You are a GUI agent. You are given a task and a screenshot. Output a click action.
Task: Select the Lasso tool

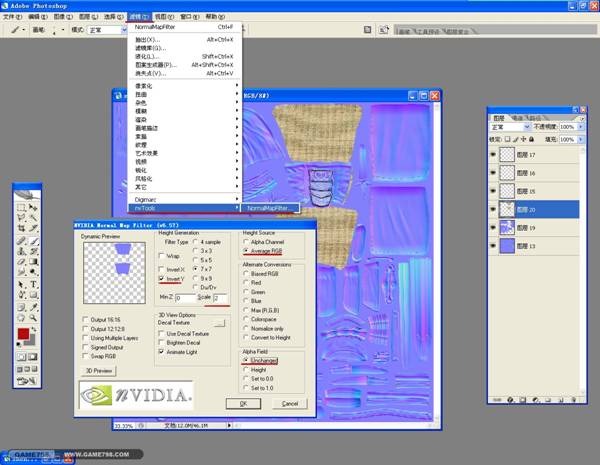coord(21,217)
